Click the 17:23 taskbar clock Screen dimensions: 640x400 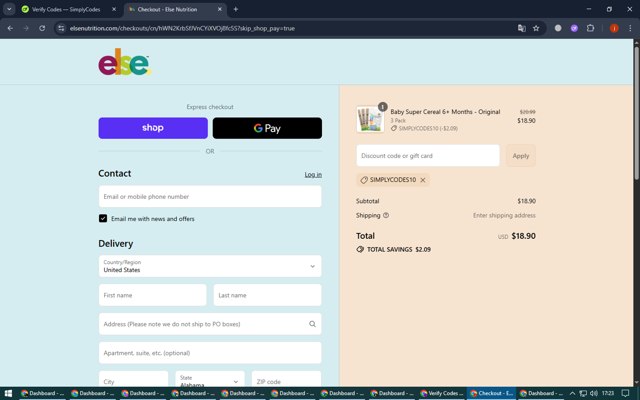[x=608, y=393]
